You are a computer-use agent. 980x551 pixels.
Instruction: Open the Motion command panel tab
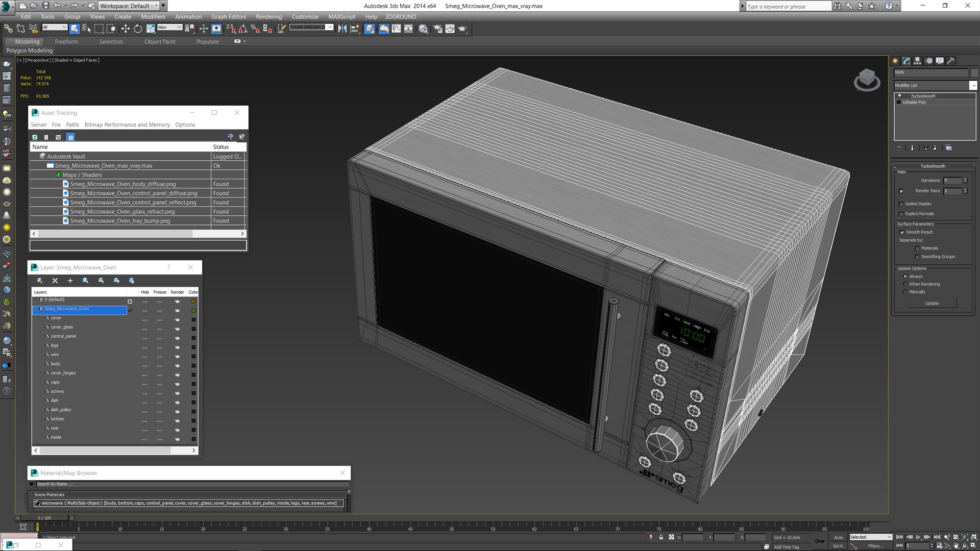(929, 61)
